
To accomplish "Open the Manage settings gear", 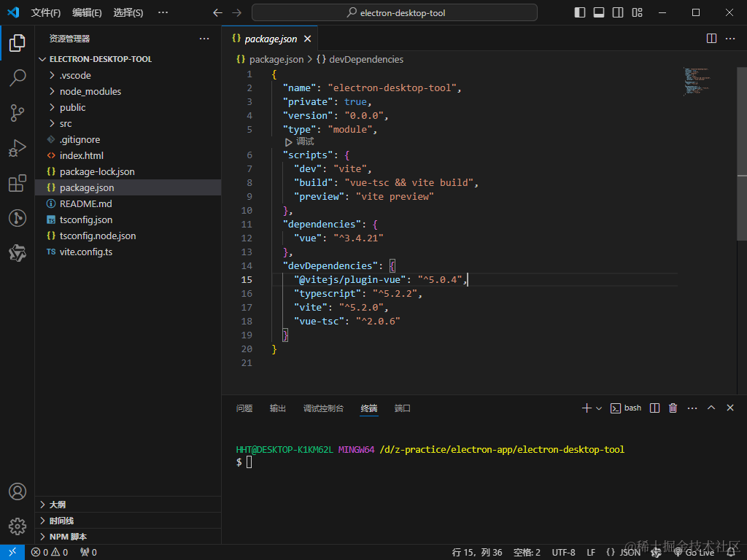I will (18, 526).
